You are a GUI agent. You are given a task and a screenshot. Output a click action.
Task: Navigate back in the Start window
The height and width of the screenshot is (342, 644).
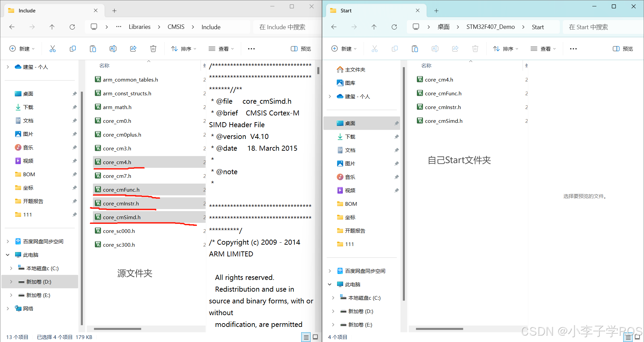coord(334,27)
